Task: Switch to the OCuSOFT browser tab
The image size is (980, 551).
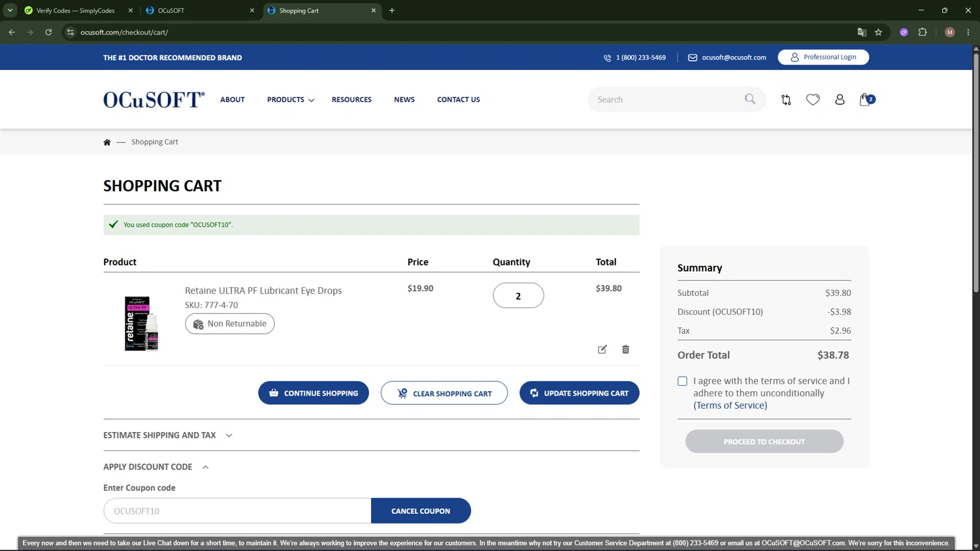Action: 201,10
